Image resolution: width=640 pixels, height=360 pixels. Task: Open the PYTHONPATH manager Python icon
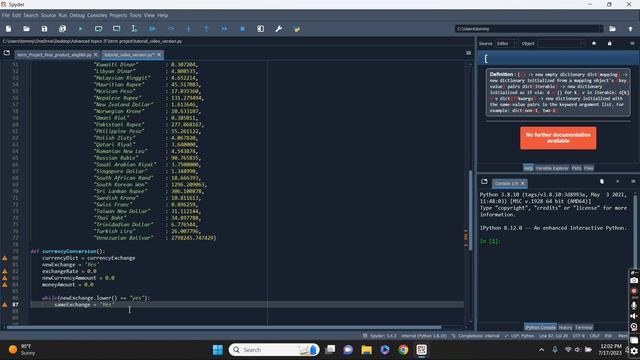pyautogui.click(x=297, y=29)
